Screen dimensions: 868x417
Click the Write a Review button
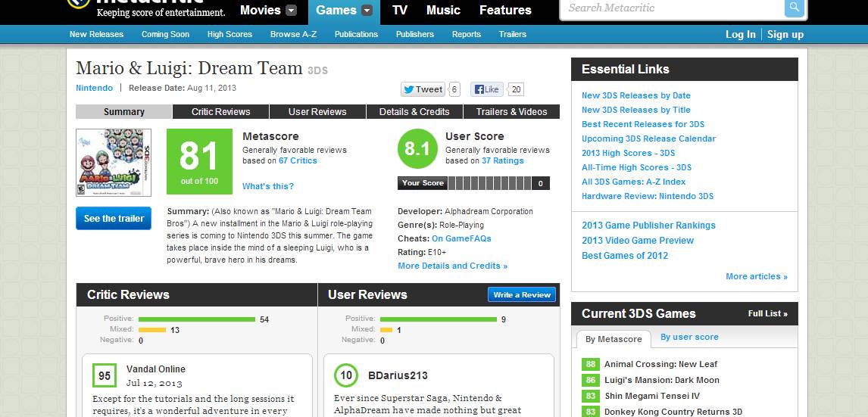(x=522, y=295)
